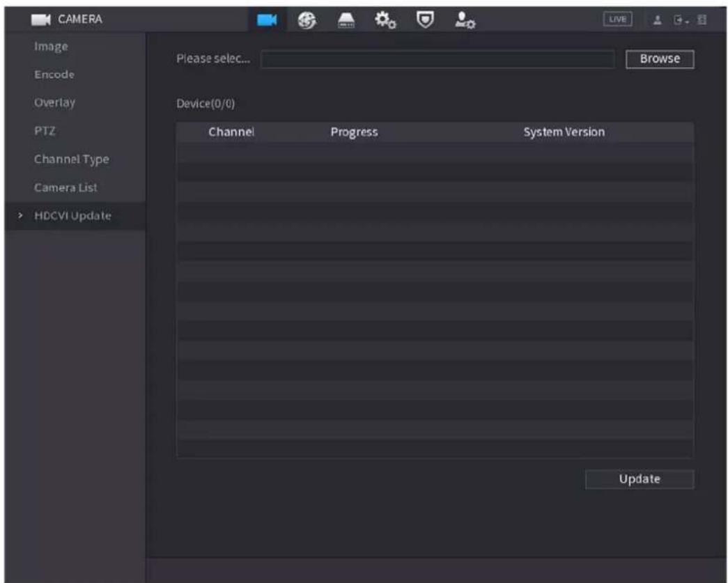
Task: Click the Progress column header
Action: pyautogui.click(x=355, y=132)
